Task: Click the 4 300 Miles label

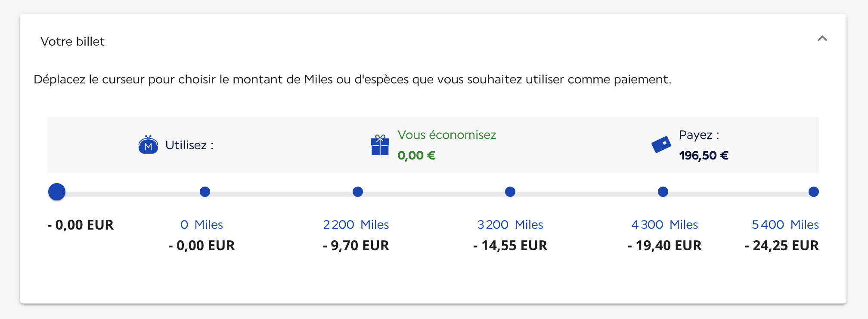Action: 664,224
